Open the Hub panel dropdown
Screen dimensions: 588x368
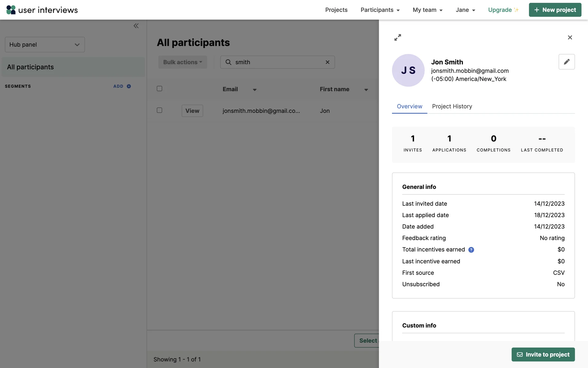point(45,45)
